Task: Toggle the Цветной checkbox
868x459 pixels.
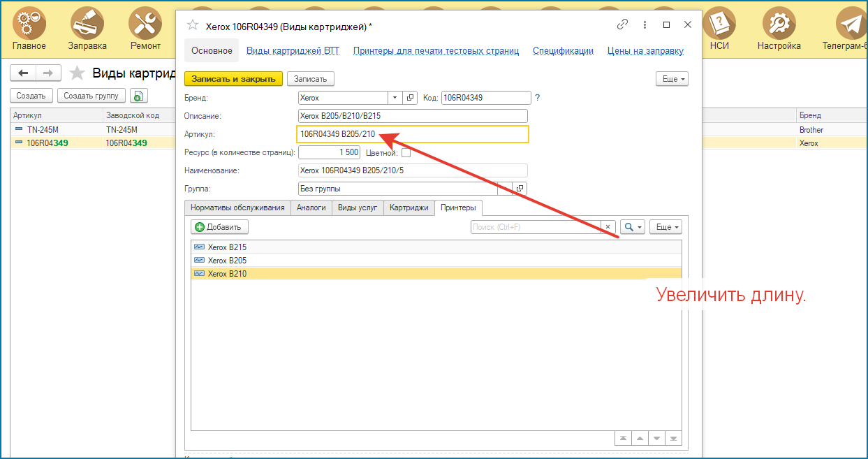Action: (406, 153)
